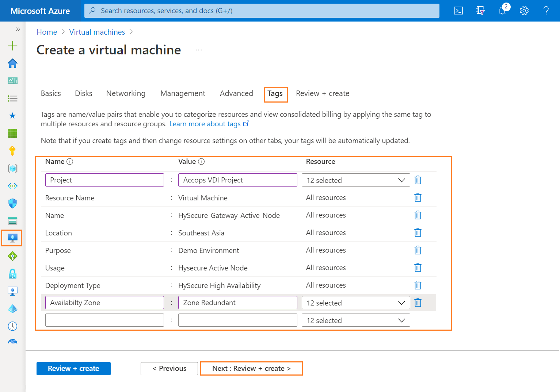This screenshot has height=392, width=560.
Task: Delete the Location tag row
Action: tap(418, 232)
